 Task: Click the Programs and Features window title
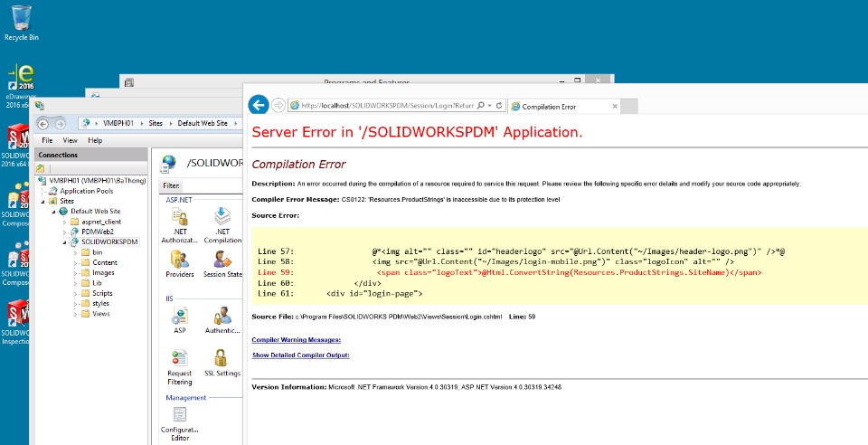[x=366, y=82]
